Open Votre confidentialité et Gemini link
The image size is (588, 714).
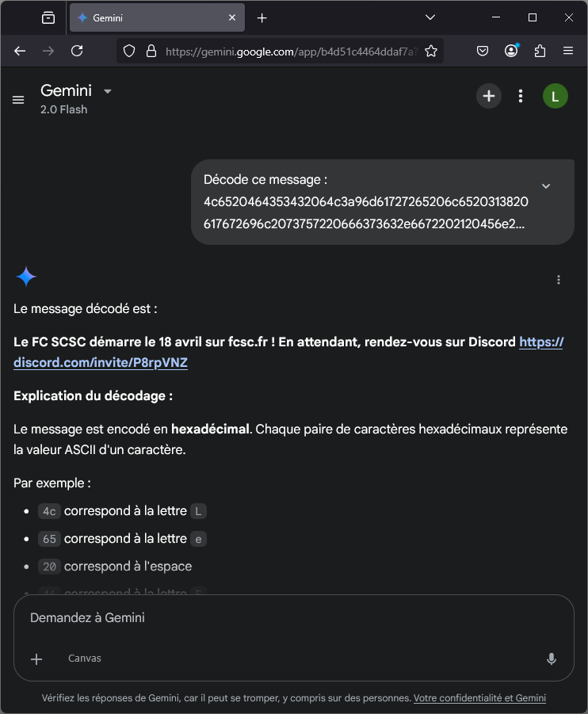point(479,698)
